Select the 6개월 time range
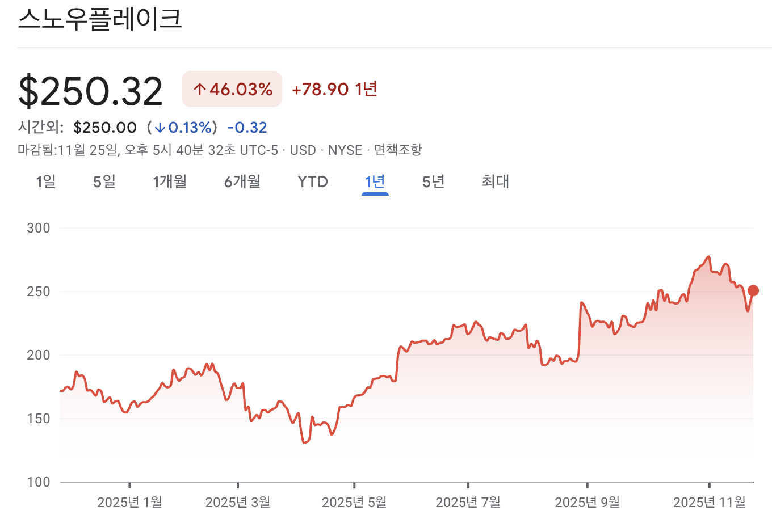 (242, 181)
